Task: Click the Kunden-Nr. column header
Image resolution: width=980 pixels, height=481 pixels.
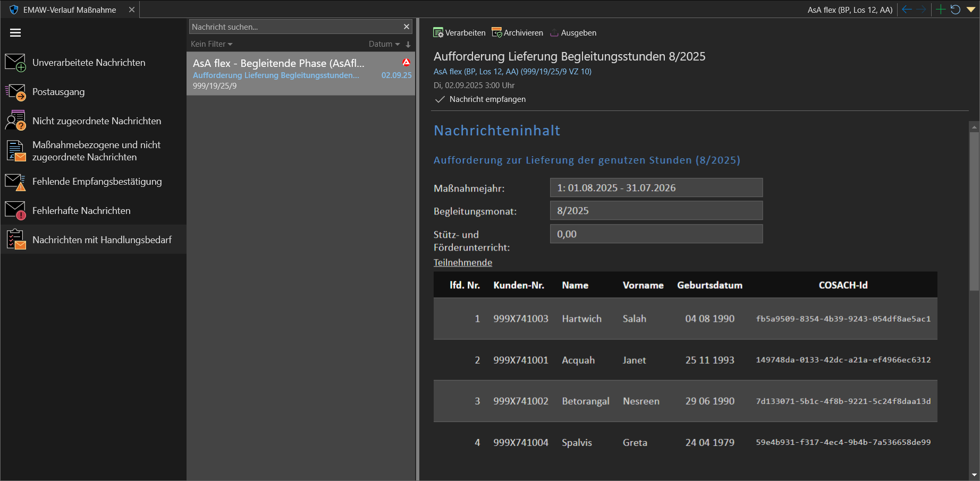Action: point(519,285)
